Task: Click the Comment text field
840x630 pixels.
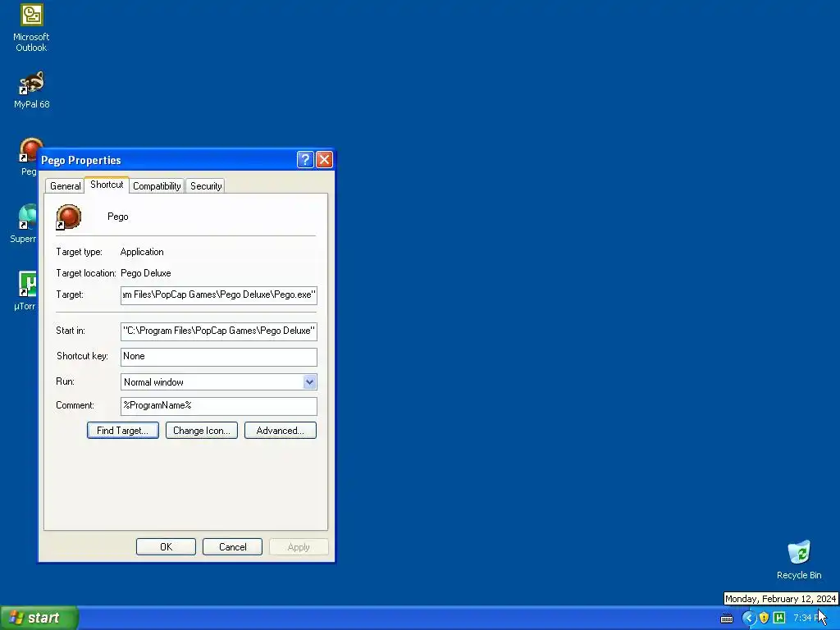Action: pos(218,406)
